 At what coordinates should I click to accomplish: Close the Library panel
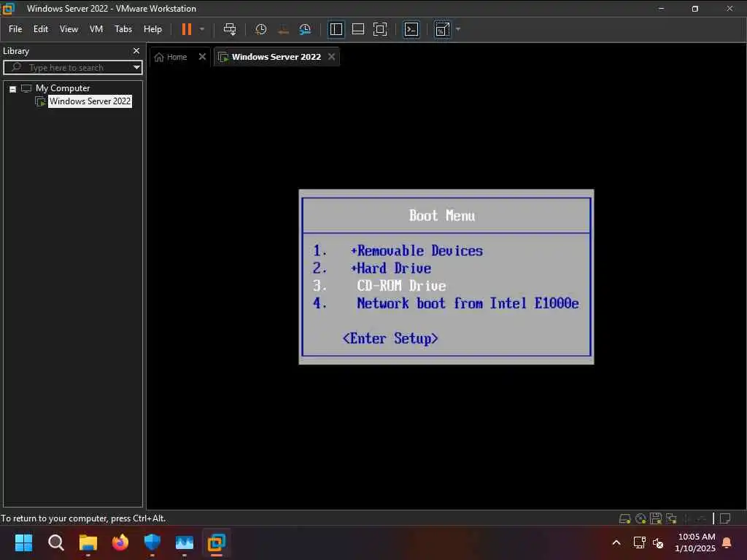(136, 50)
